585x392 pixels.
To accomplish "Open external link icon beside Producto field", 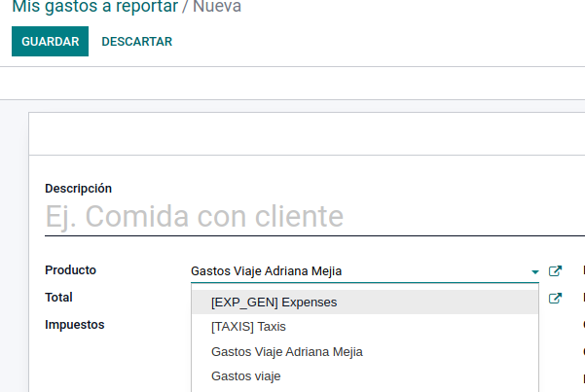I will (555, 271).
